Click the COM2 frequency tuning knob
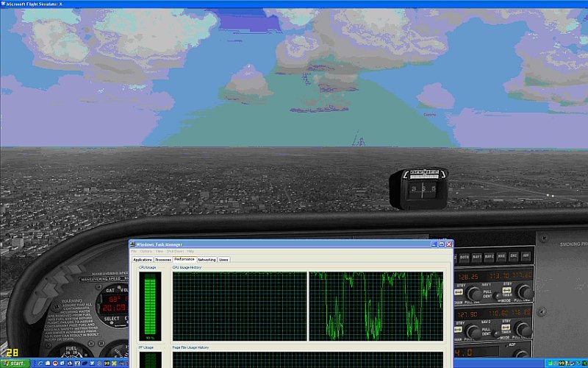This screenshot has height=368, width=588. pos(473,331)
